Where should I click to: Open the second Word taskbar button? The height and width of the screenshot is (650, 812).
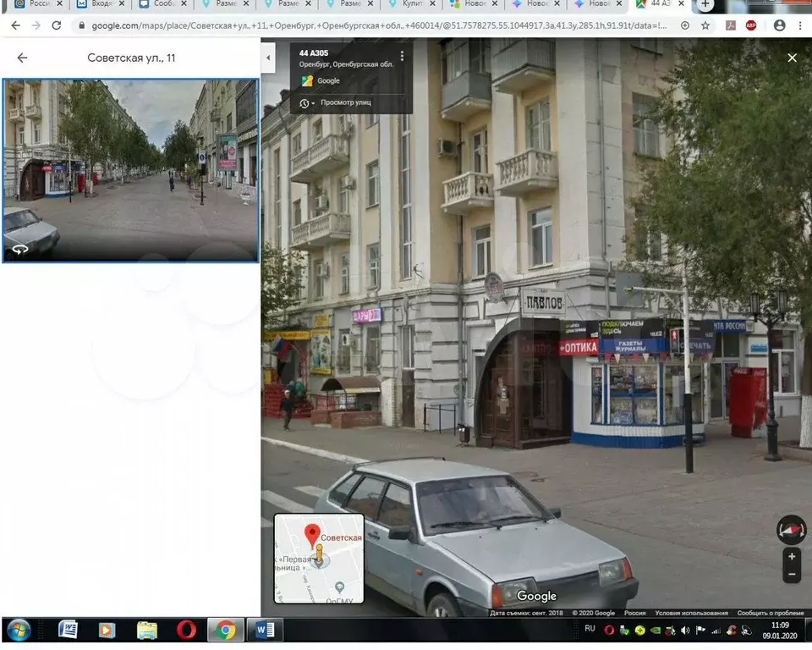coord(265,630)
